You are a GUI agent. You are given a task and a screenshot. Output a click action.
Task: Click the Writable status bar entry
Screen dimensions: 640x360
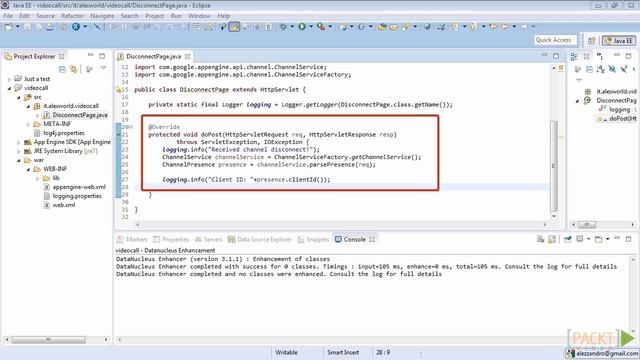[x=286, y=352]
